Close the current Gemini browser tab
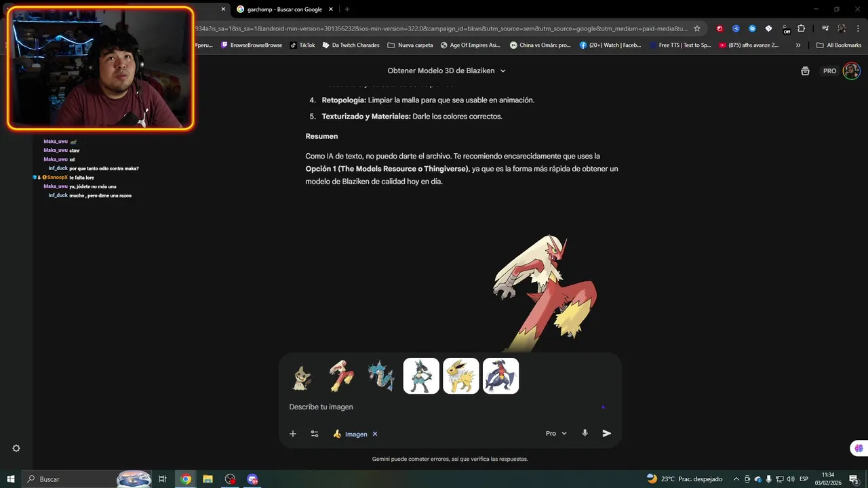The width and height of the screenshot is (868, 488). [223, 9]
